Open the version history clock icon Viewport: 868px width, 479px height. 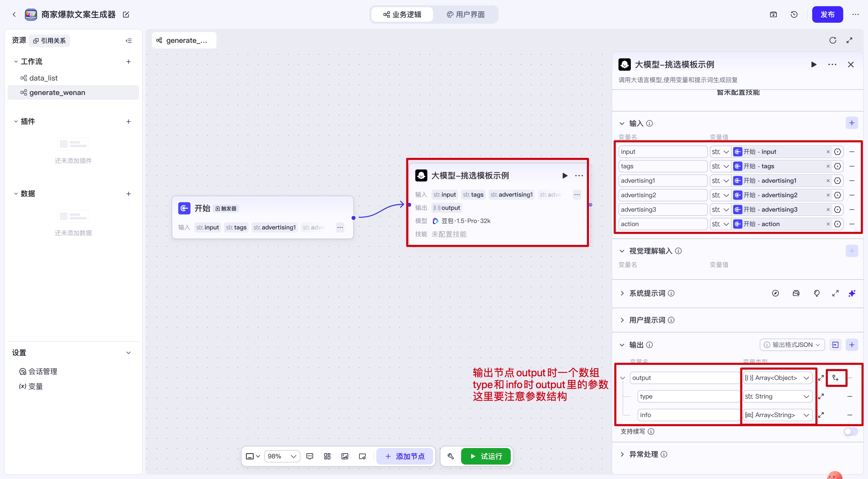click(x=794, y=14)
